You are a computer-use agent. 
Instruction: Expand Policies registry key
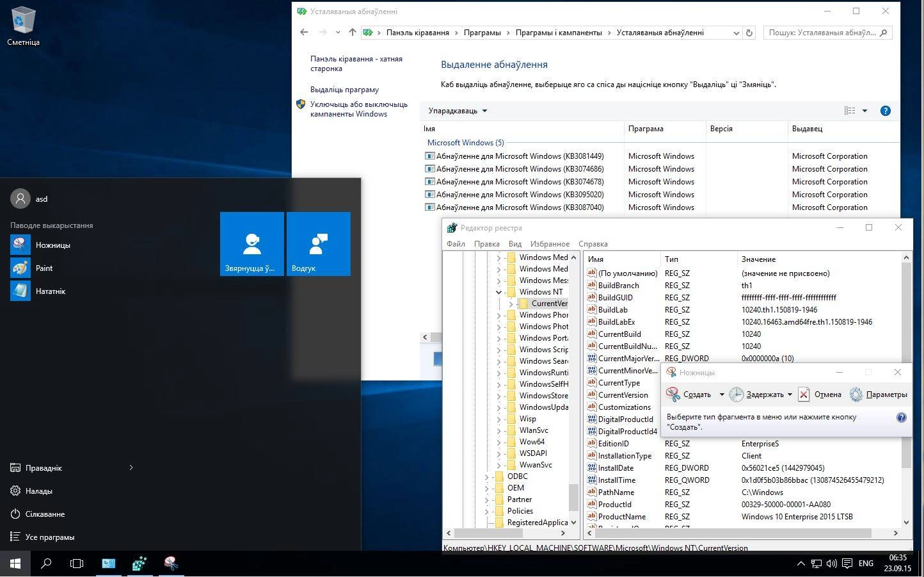click(x=486, y=511)
